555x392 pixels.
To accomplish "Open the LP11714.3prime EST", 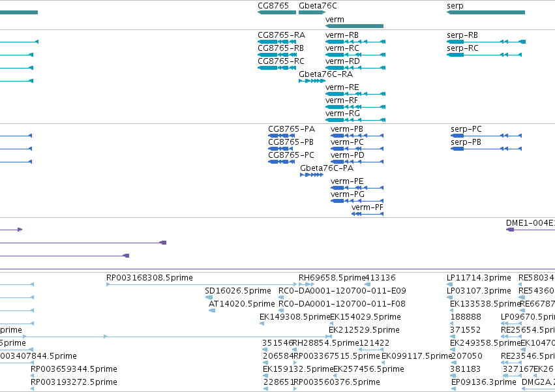I will 449,284.
